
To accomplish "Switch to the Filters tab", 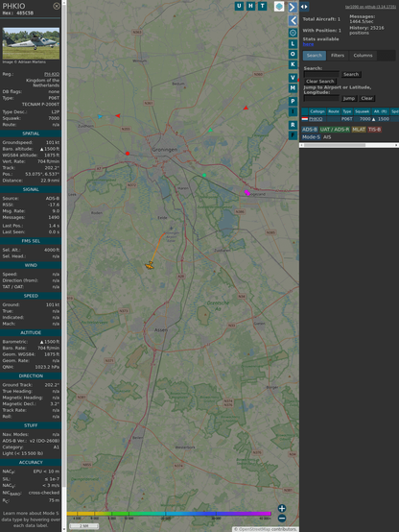I will [338, 56].
